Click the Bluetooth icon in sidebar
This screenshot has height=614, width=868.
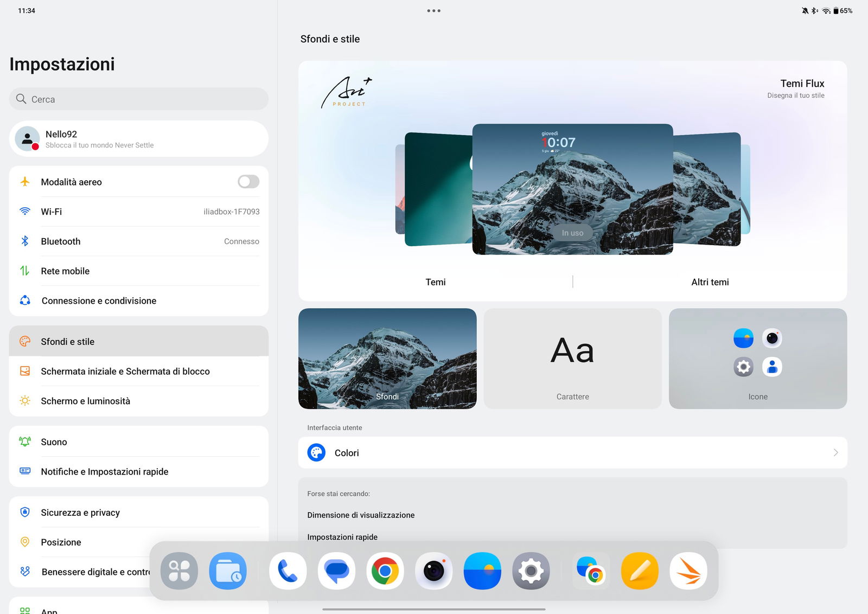(x=25, y=241)
